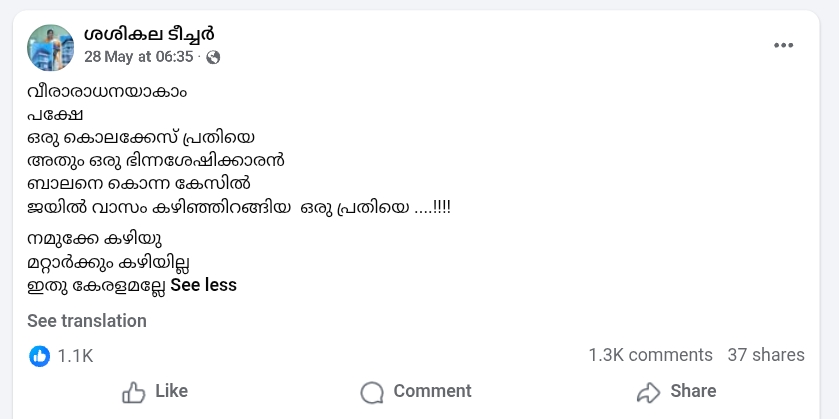The height and width of the screenshot is (419, 839).
Task: Open the post author's profile picture
Action: point(50,48)
